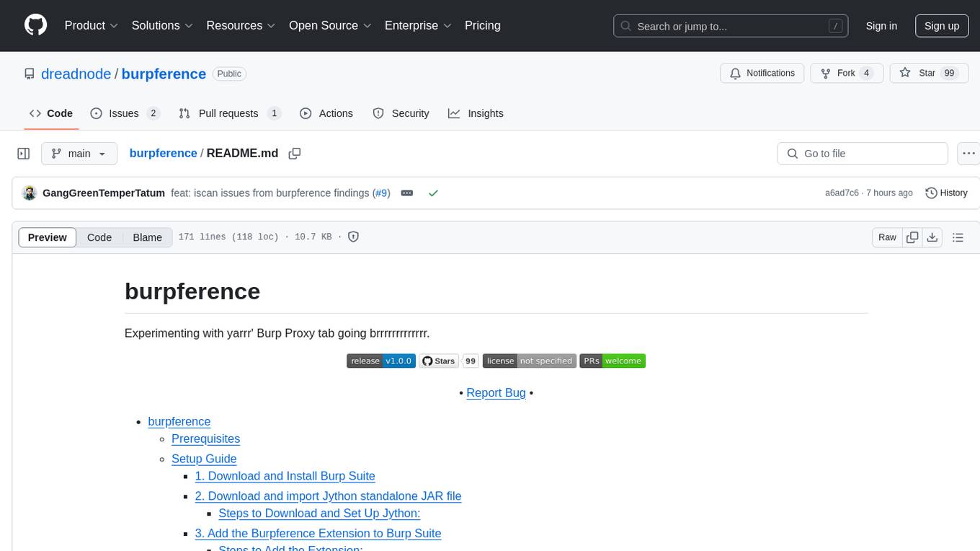The width and height of the screenshot is (980, 551).
Task: Open the main branch selector
Action: tap(79, 154)
